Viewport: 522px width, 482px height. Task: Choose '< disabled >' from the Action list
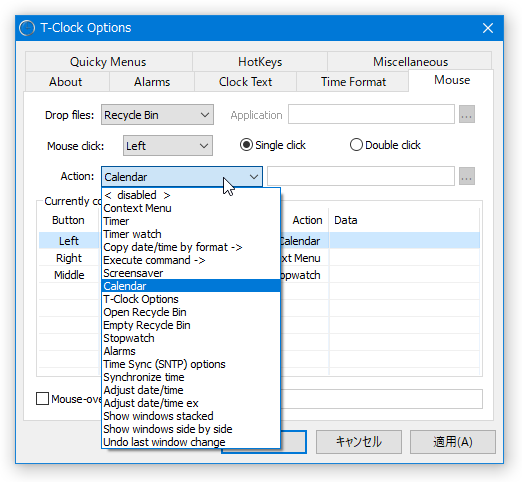[x=191, y=195]
